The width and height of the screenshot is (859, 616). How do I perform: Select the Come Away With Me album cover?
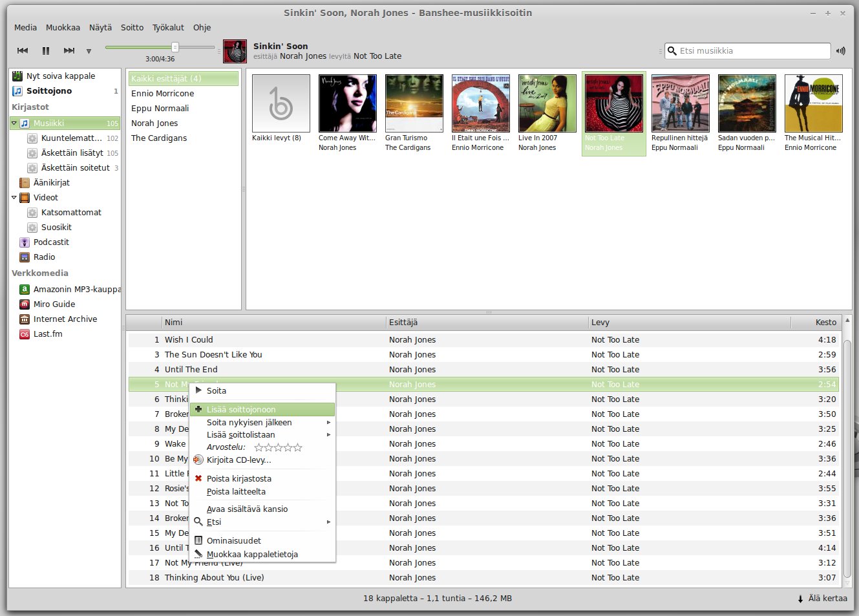pos(348,103)
